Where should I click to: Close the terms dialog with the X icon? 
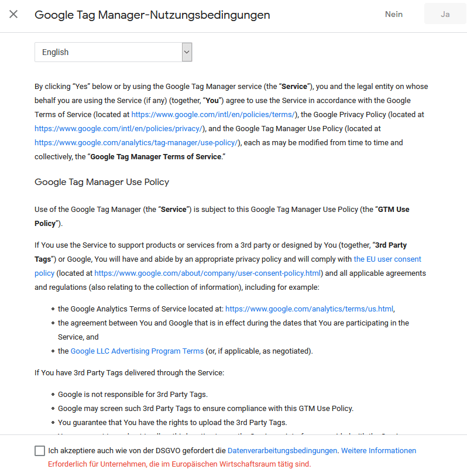click(x=13, y=15)
